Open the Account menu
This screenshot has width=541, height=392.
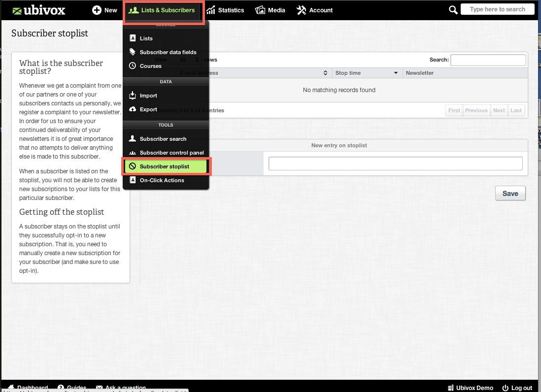[315, 10]
